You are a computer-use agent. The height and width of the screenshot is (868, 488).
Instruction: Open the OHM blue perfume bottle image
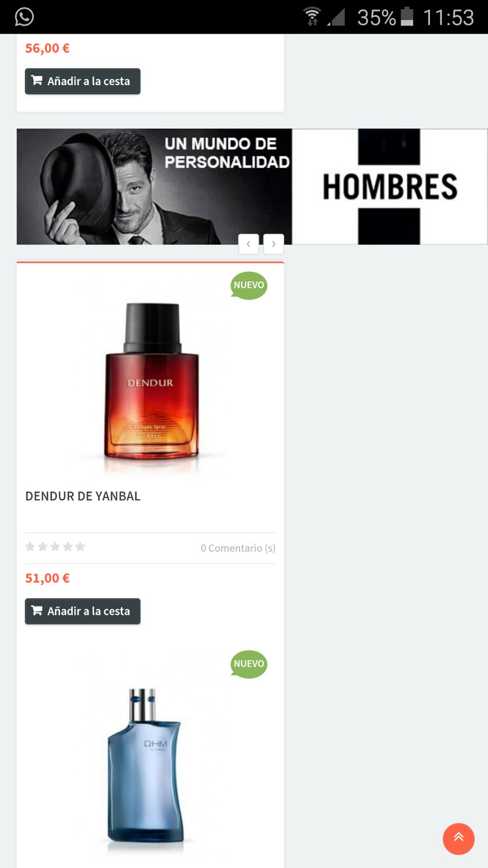(x=145, y=765)
